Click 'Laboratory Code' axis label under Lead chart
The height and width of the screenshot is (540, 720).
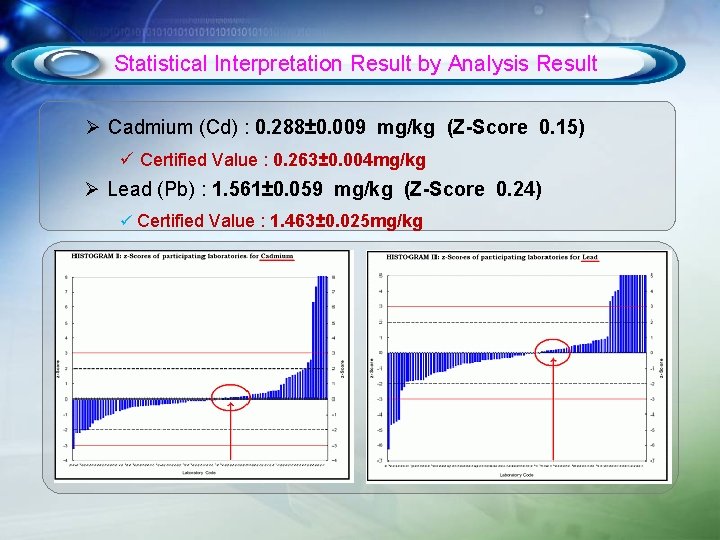517,475
